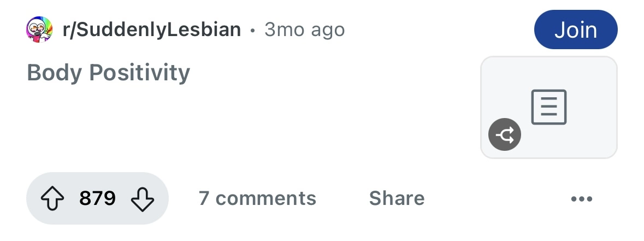Click the 3mo ago timestamp
The image size is (644, 241).
304,30
